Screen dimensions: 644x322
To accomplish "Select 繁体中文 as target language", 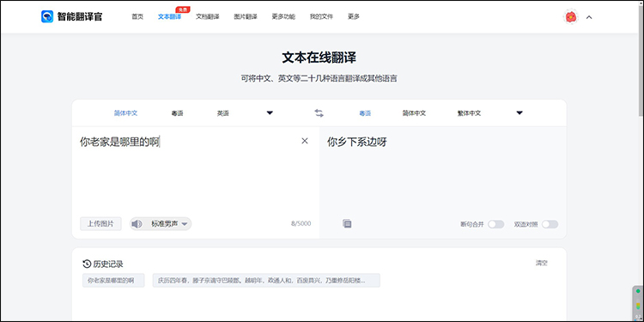I will click(469, 113).
